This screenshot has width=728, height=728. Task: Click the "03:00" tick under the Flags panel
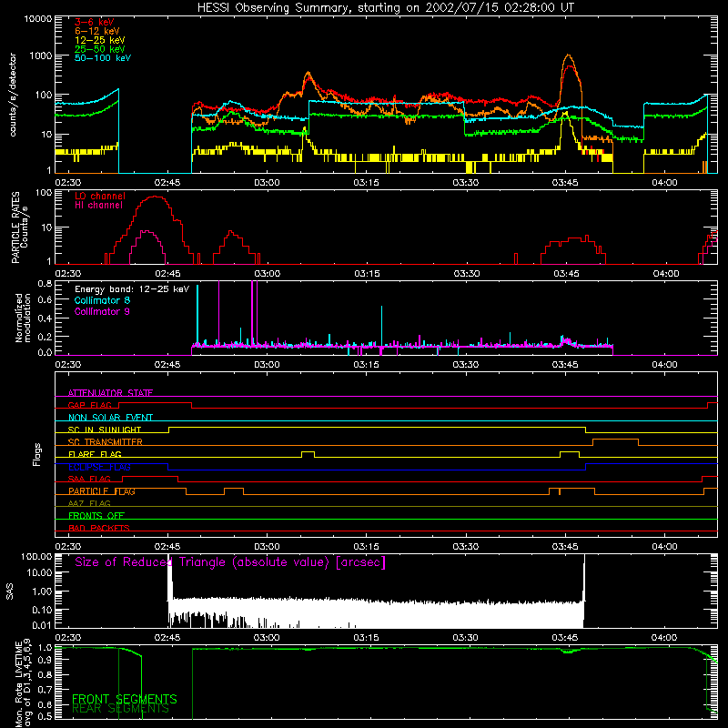[x=267, y=546]
